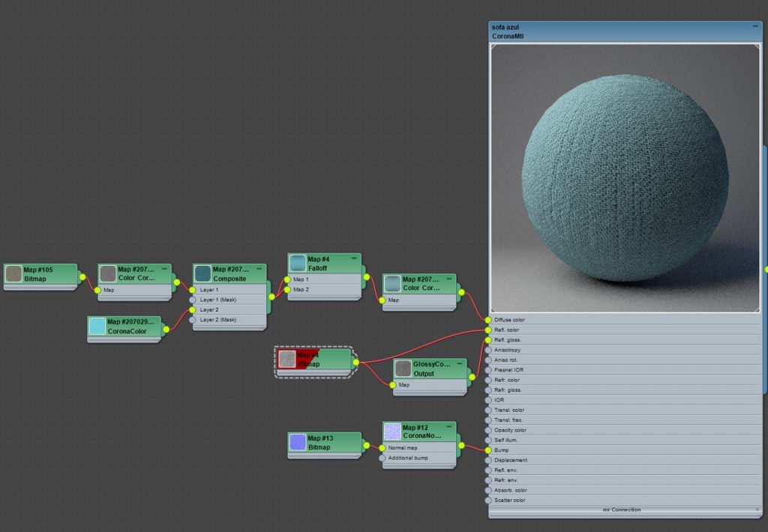
Task: Collapse the Color Correction node before Diffuse
Action: 448,279
